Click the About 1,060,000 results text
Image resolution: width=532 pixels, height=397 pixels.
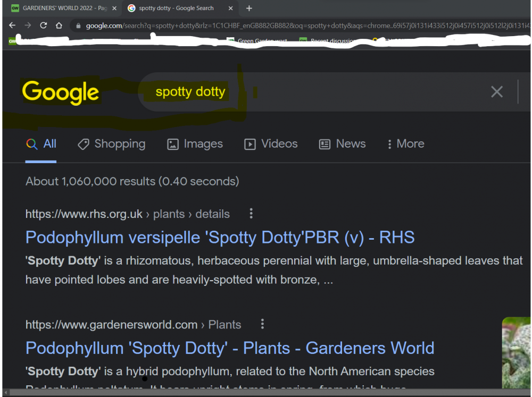click(x=132, y=181)
